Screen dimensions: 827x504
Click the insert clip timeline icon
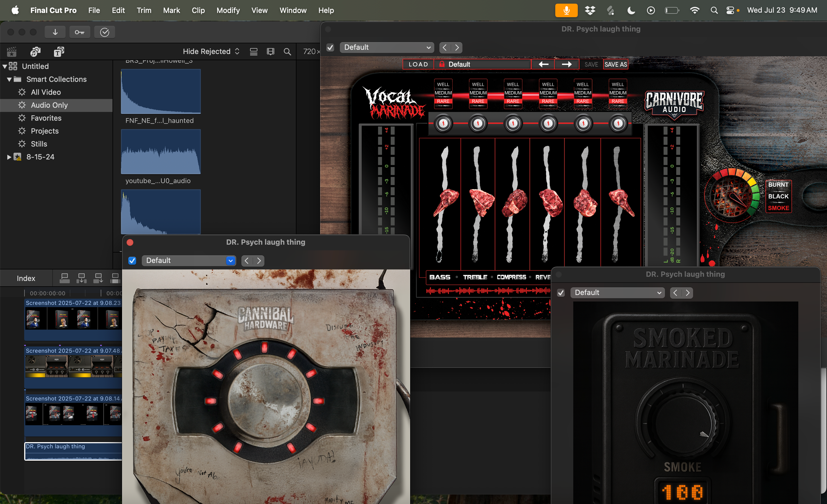(x=81, y=278)
